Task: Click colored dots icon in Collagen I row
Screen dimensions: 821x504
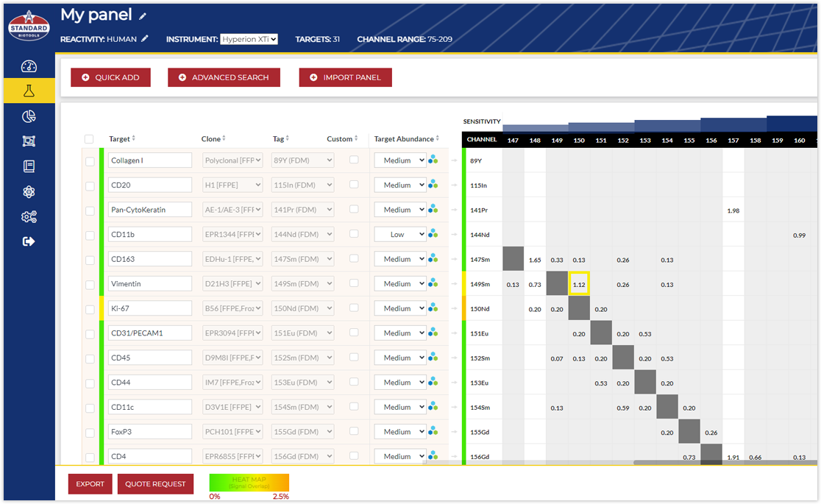Action: coord(433,160)
